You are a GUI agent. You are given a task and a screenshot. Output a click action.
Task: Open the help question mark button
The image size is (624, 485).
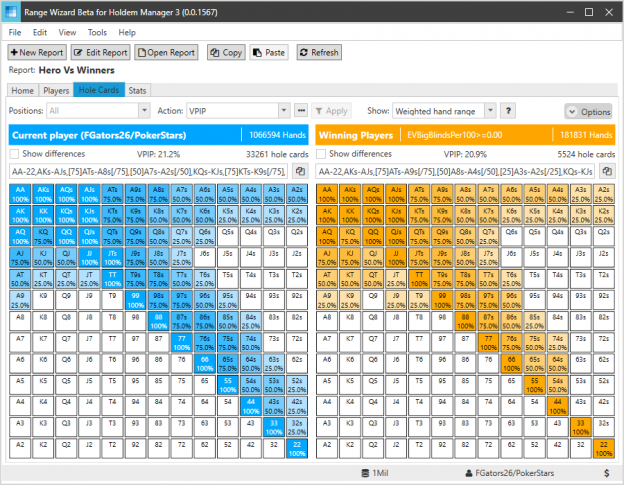click(x=508, y=111)
